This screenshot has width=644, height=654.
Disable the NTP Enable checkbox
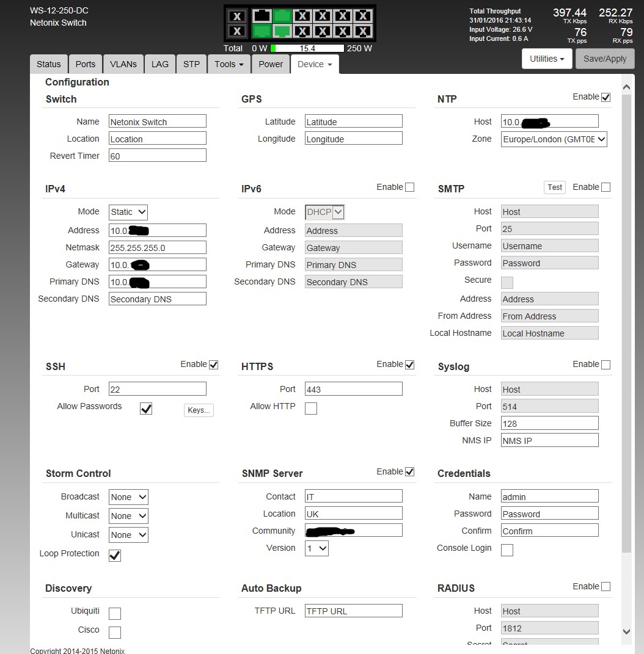[x=606, y=97]
